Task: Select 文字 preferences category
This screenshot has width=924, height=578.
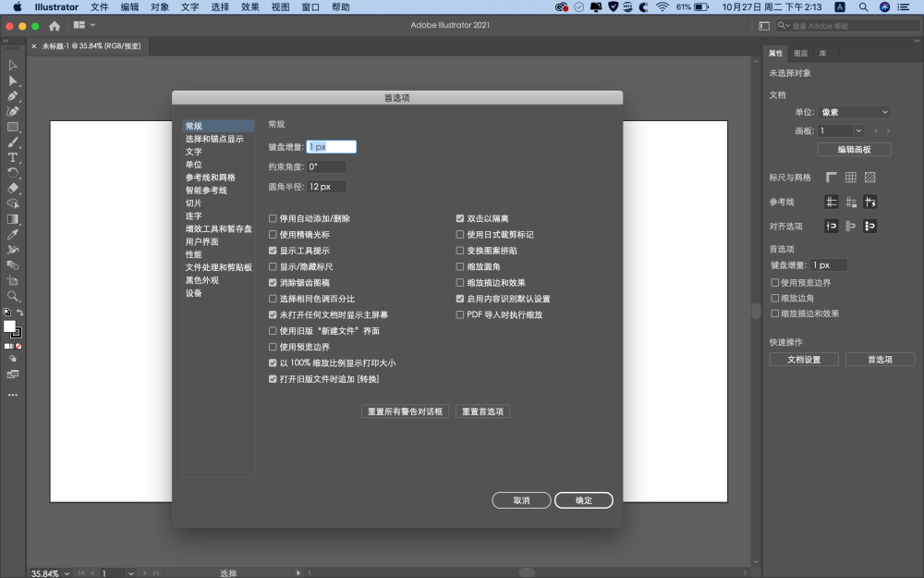Action: 194,153
